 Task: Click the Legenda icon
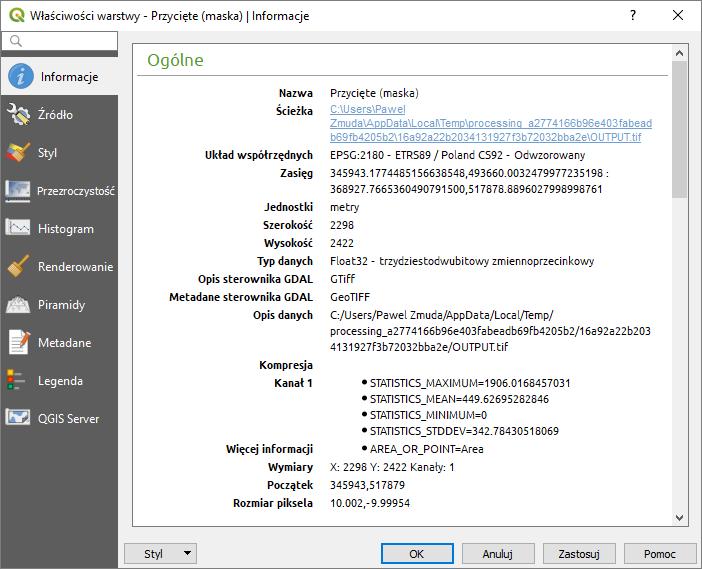pos(16,380)
